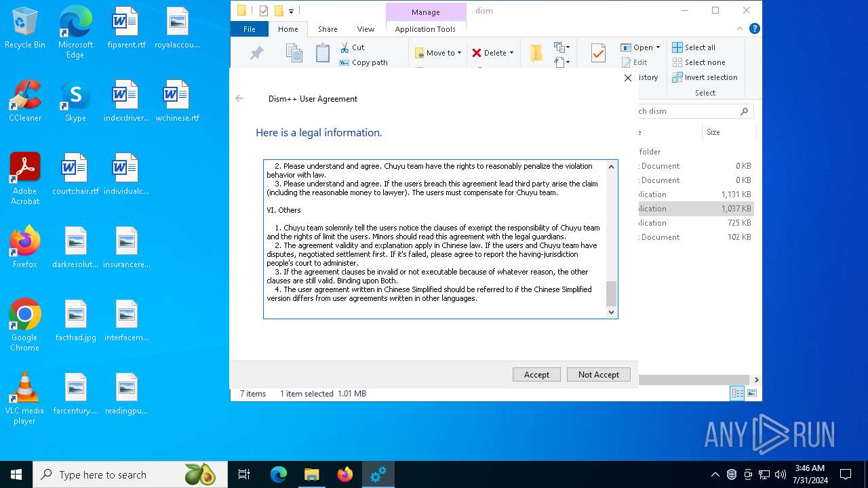The image size is (868, 488).
Task: Collapse the ribbon with the chevron
Action: [x=740, y=28]
